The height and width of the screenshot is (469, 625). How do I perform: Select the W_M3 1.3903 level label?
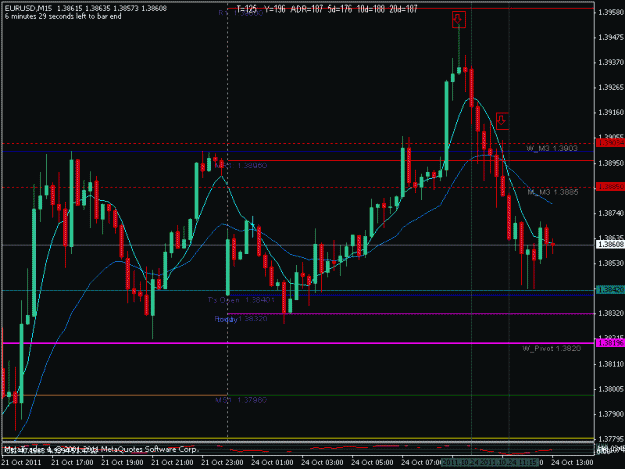tap(552, 148)
